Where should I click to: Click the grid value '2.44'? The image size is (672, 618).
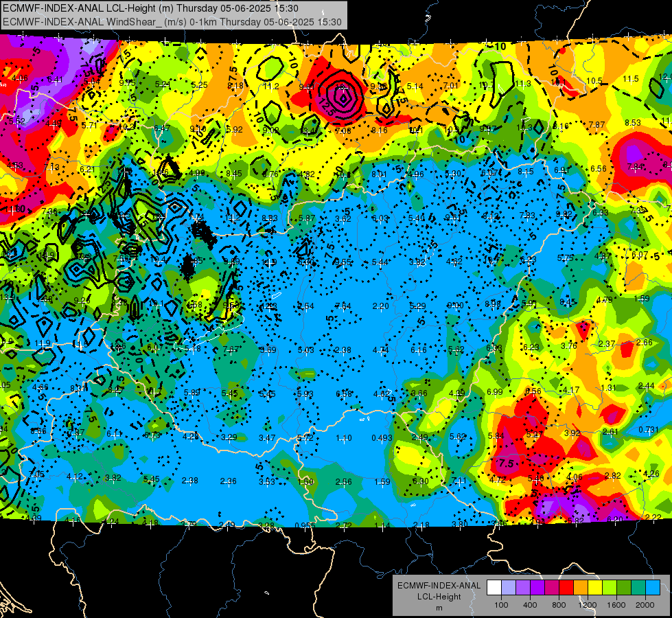[x=647, y=386]
